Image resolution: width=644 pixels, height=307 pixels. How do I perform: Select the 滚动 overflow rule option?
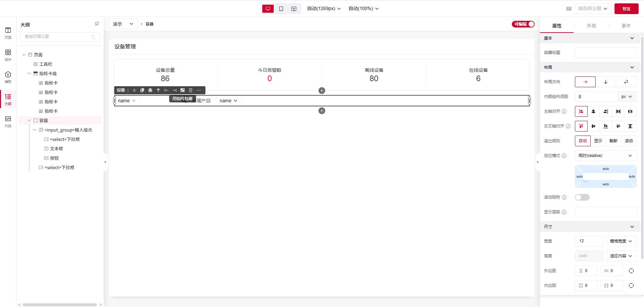pyautogui.click(x=629, y=141)
